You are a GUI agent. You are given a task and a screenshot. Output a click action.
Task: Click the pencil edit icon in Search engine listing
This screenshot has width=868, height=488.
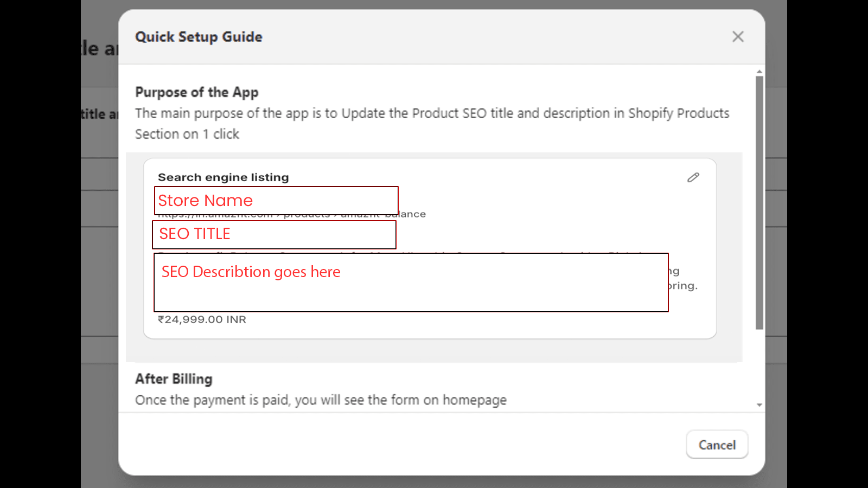pyautogui.click(x=693, y=177)
